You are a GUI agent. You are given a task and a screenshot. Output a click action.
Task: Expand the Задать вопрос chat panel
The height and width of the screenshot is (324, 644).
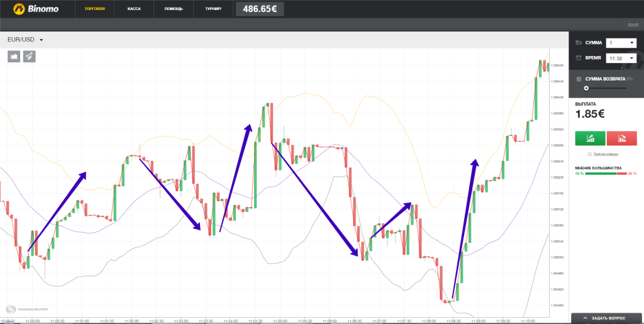pos(608,318)
